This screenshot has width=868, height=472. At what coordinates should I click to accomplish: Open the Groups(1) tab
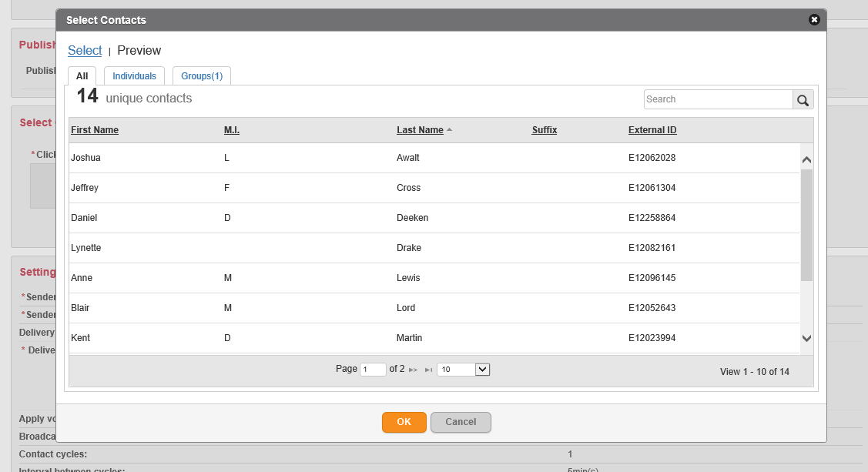pos(202,76)
